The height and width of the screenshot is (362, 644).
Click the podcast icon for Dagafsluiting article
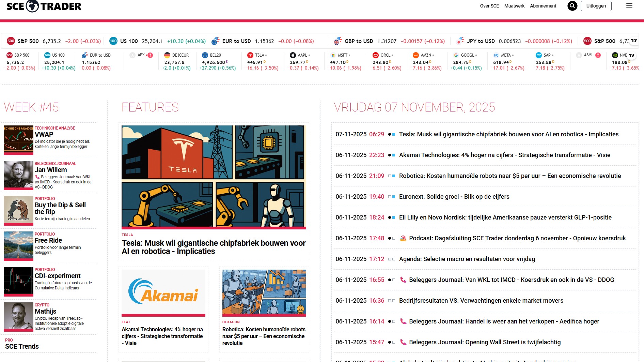[x=403, y=238]
